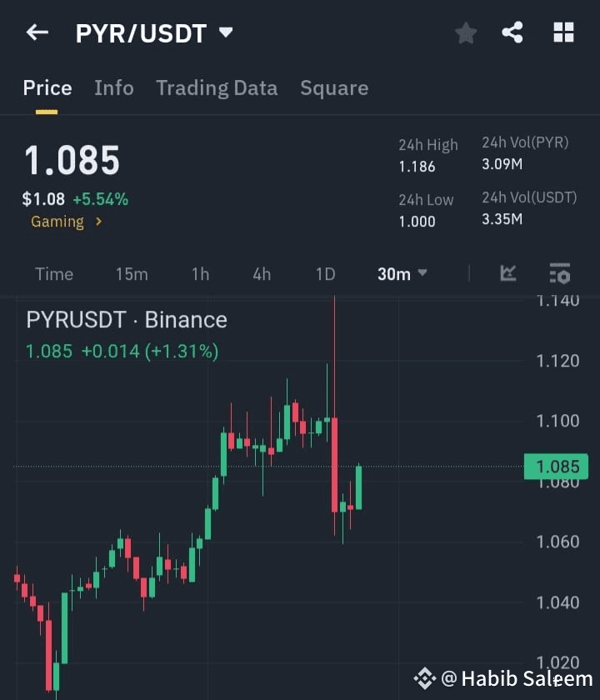Viewport: 600px width, 700px height.
Task: Open chart indicators icon
Action: tap(508, 273)
